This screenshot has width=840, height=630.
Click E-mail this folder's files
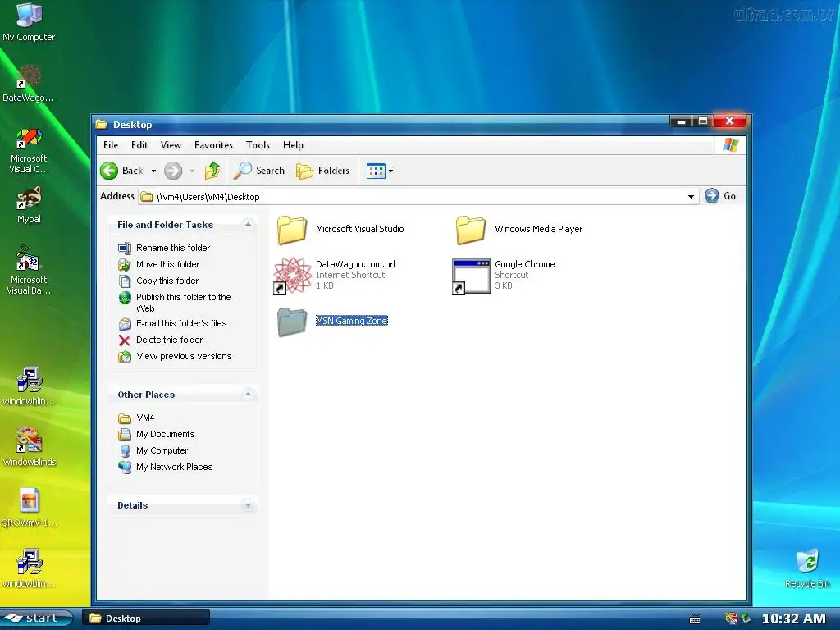click(x=172, y=323)
